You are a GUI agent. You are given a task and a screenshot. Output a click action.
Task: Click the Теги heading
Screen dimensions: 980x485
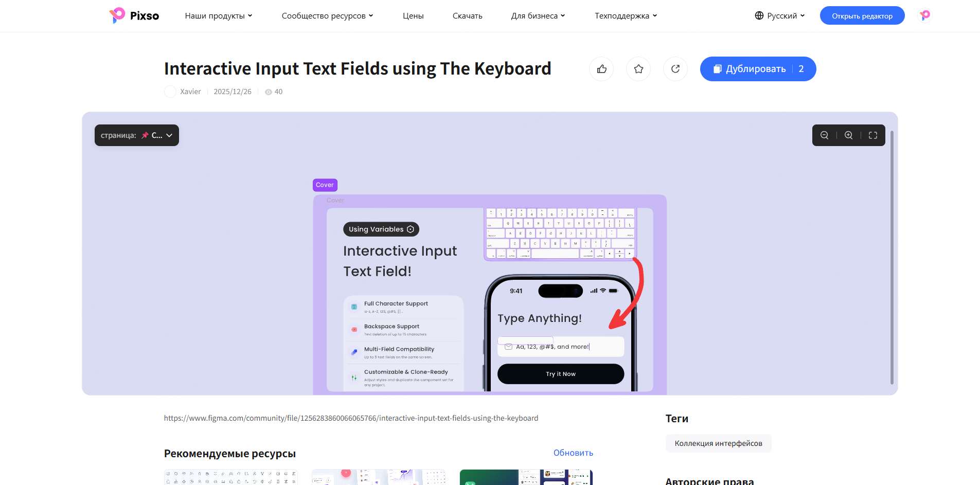(677, 419)
